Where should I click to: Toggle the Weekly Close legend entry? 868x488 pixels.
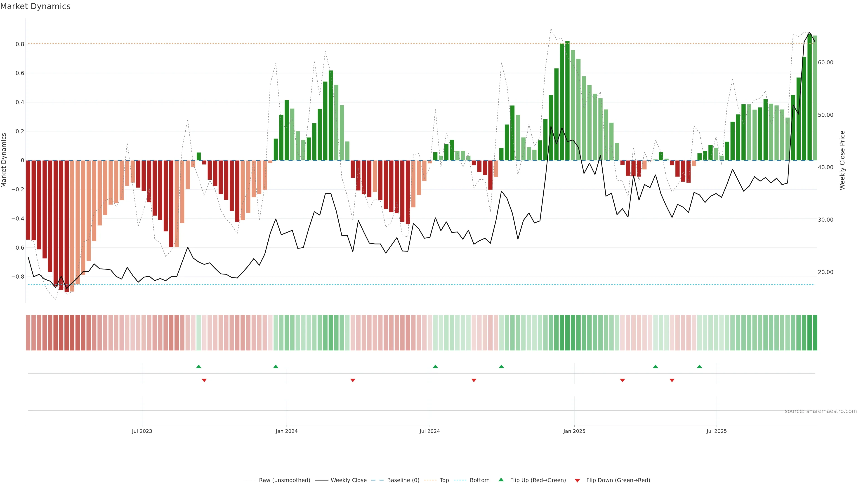(x=348, y=480)
